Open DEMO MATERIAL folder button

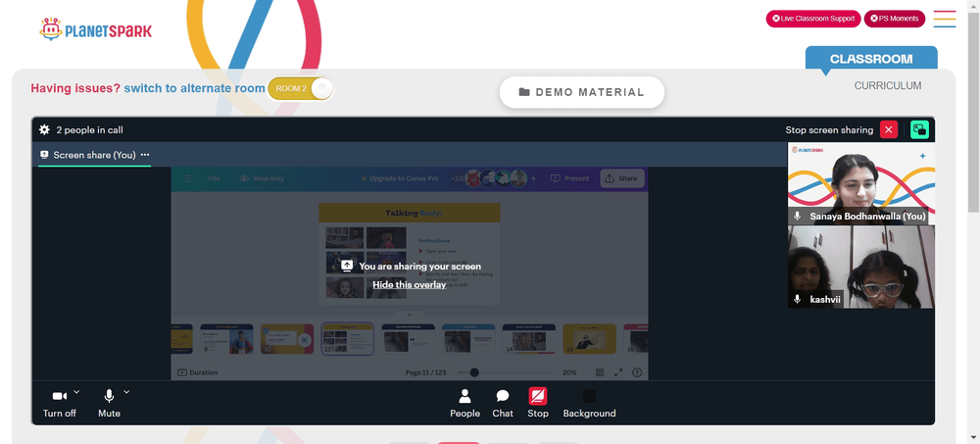581,92
